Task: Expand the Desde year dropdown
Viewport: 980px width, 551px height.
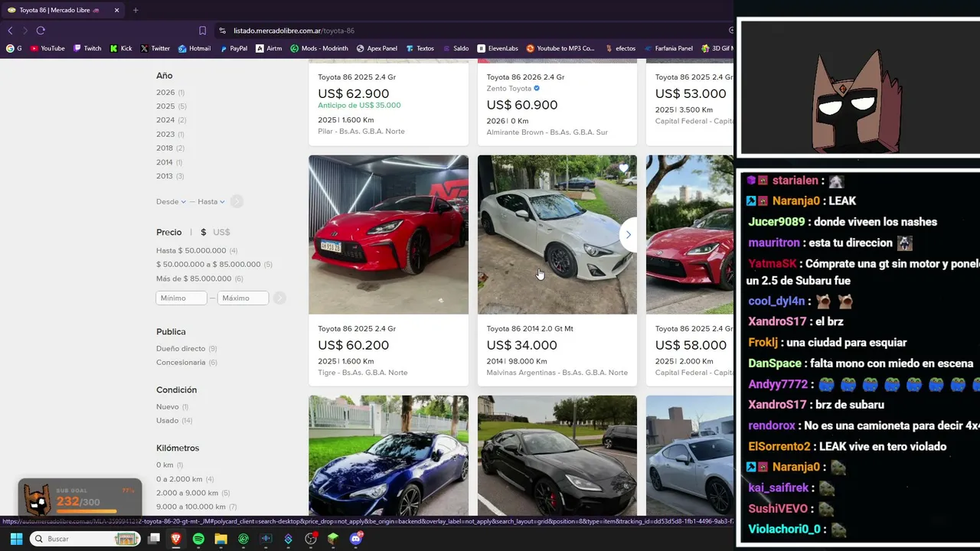Action: coord(171,202)
